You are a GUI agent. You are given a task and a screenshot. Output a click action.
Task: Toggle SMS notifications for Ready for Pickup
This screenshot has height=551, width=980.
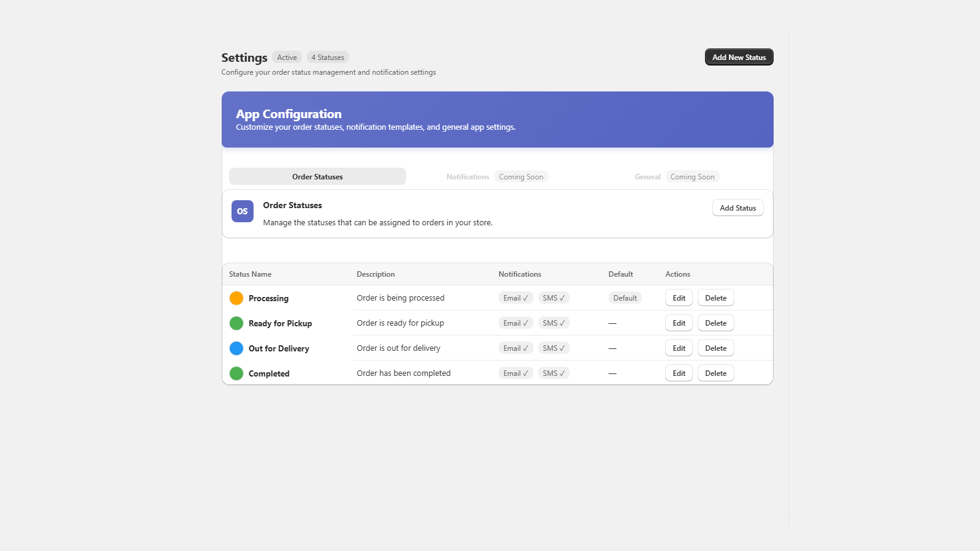554,323
